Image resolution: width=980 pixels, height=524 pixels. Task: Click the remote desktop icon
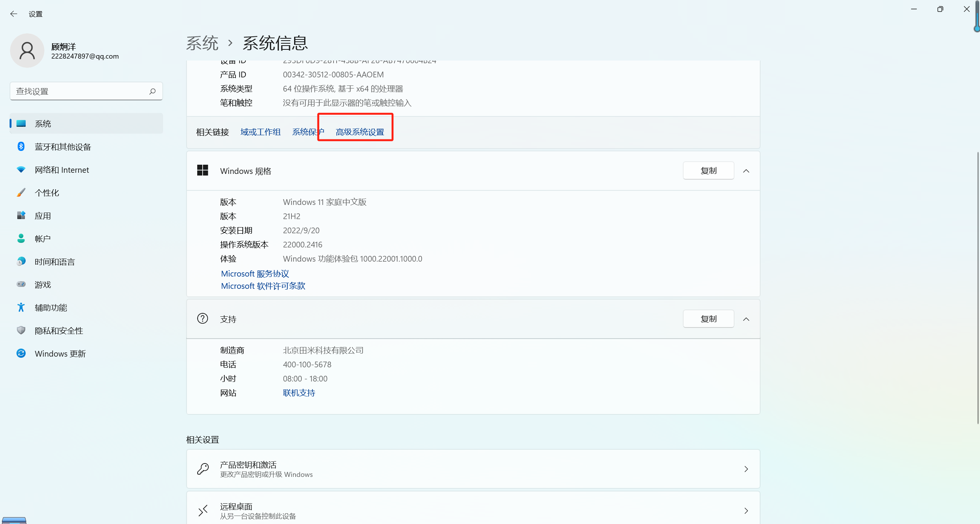pos(203,510)
